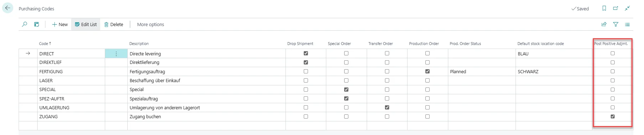Click the bookmark icon
The width and height of the screenshot is (644, 135).
(x=604, y=8)
